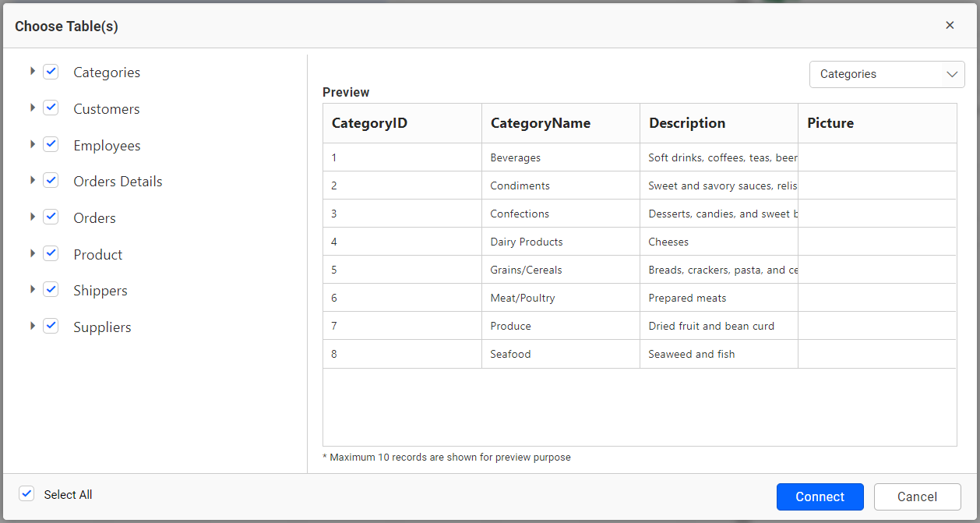This screenshot has width=980, height=523.
Task: Expand the Categories table node
Action: click(33, 71)
